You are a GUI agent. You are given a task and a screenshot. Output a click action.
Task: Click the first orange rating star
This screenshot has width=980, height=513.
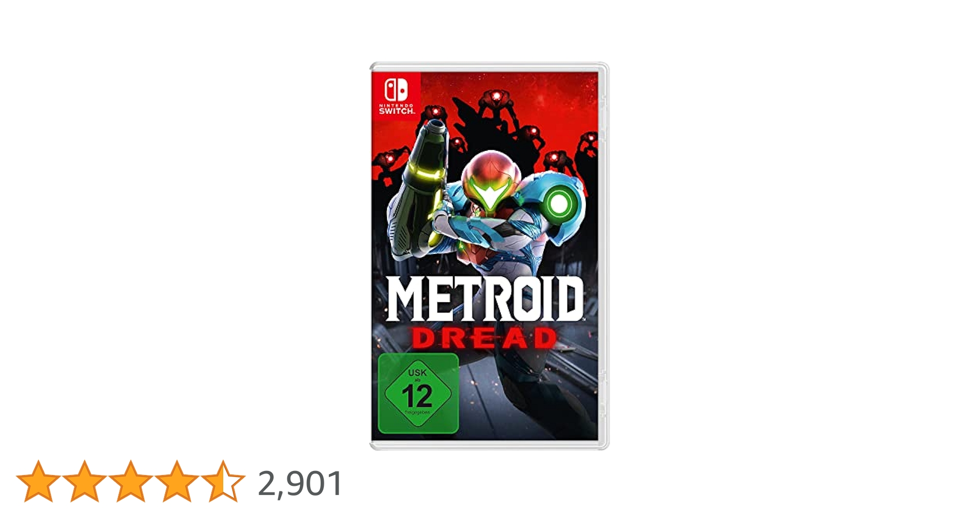pos(38,481)
